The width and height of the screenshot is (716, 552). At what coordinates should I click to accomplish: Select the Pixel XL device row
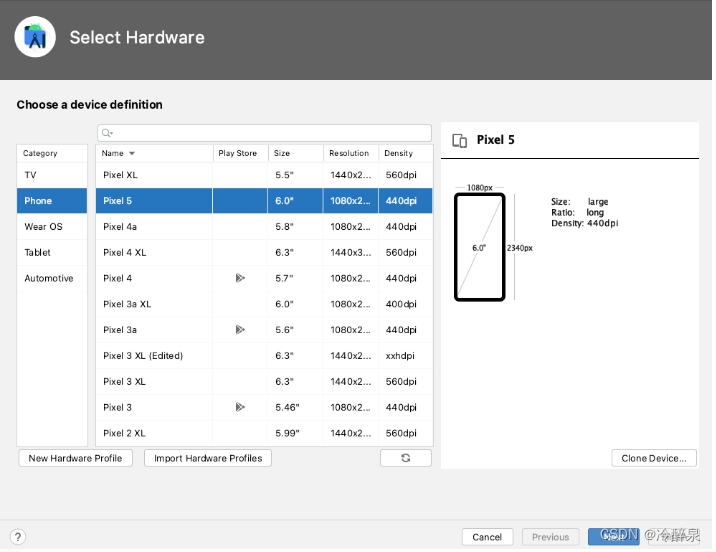point(264,175)
